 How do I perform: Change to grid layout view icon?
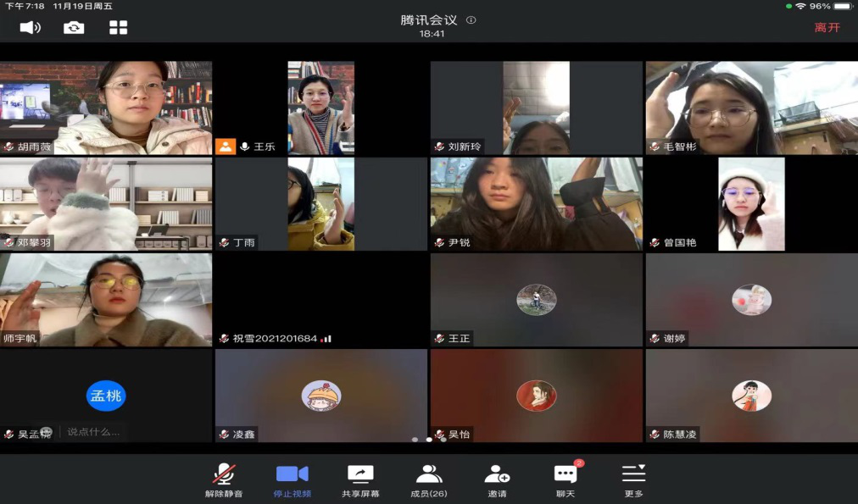tap(119, 27)
